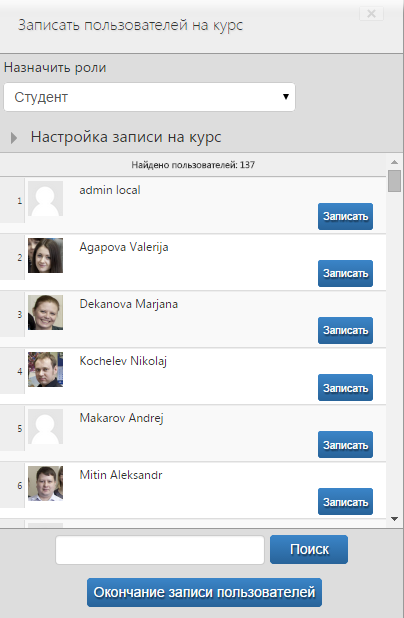
Task: Select Kochelev Nikolaj's avatar image
Action: click(45, 369)
